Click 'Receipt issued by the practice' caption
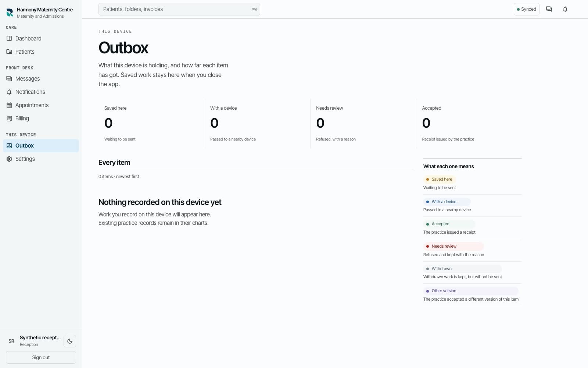The image size is (588, 368). [448, 139]
